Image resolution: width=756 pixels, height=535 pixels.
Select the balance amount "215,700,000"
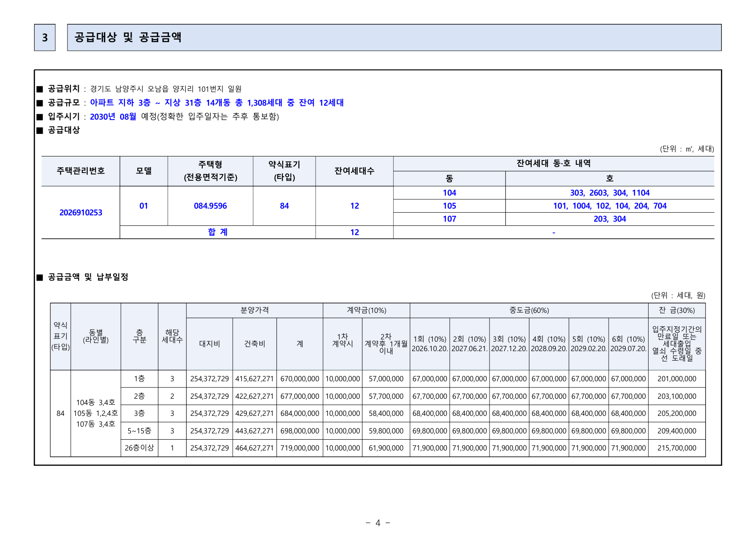tap(677, 448)
